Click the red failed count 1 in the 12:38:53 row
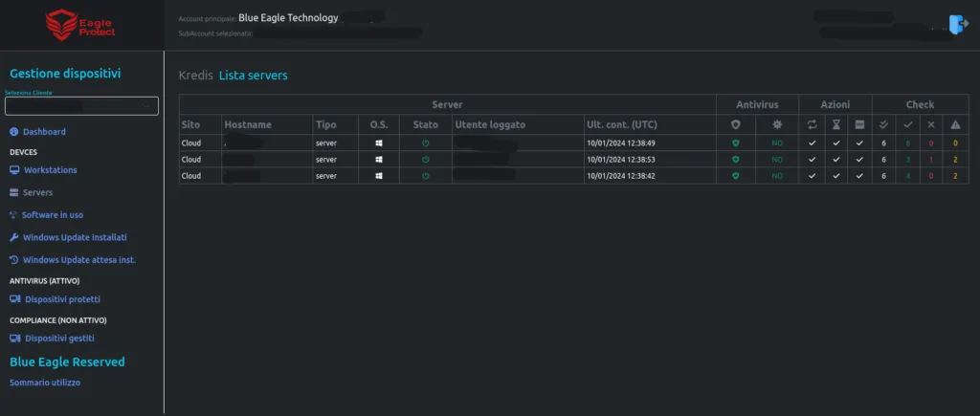 point(931,160)
